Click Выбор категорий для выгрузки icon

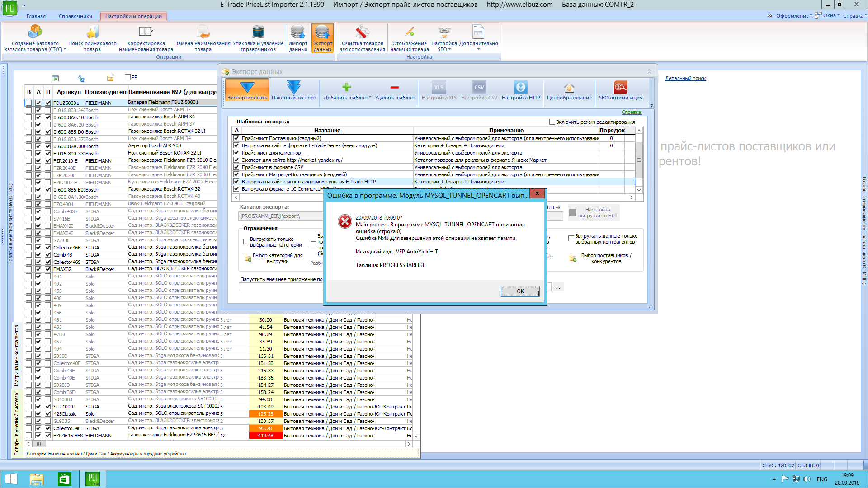(248, 258)
